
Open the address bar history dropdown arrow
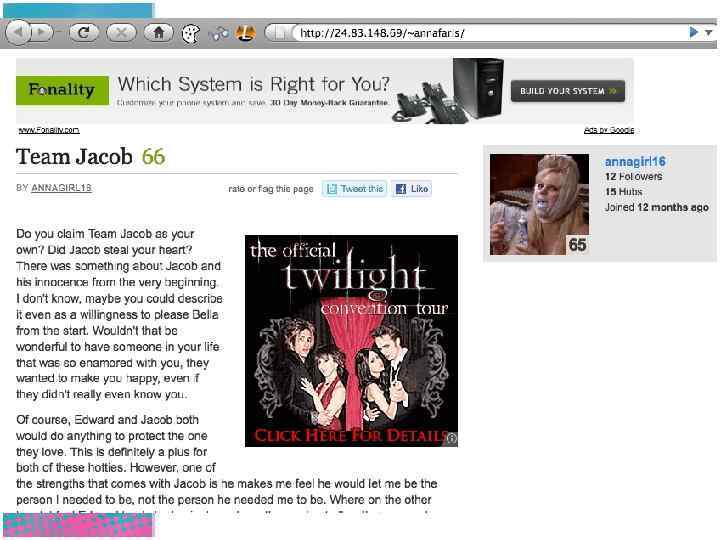(x=709, y=33)
